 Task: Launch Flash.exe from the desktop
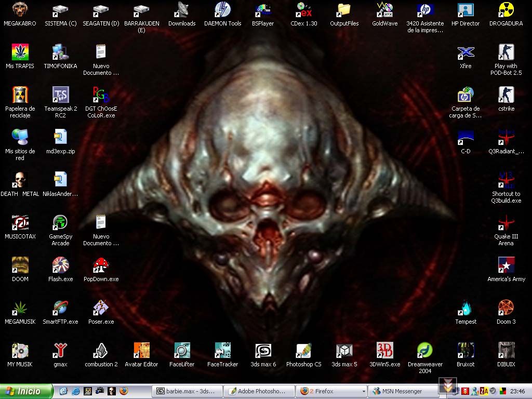tap(60, 265)
